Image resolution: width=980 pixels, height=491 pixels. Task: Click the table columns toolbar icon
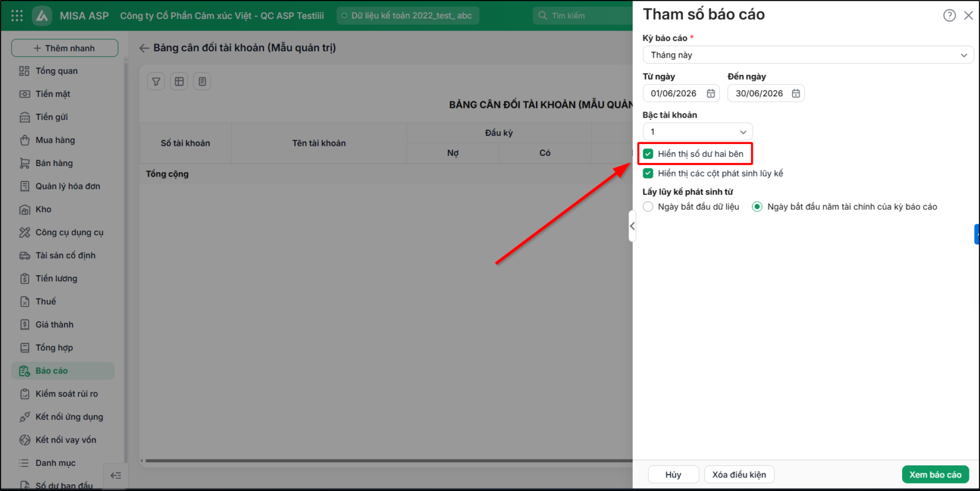point(179,82)
